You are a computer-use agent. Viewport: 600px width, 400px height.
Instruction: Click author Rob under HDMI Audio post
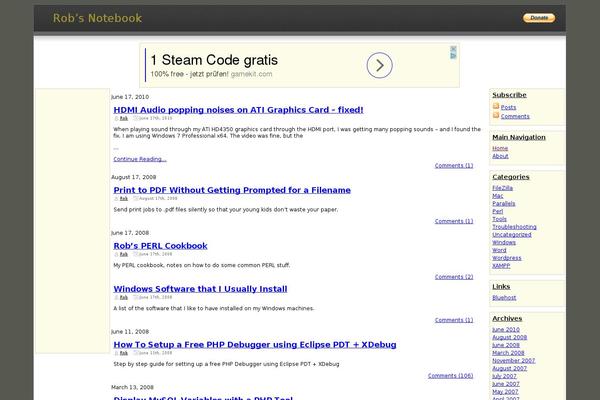tap(124, 119)
